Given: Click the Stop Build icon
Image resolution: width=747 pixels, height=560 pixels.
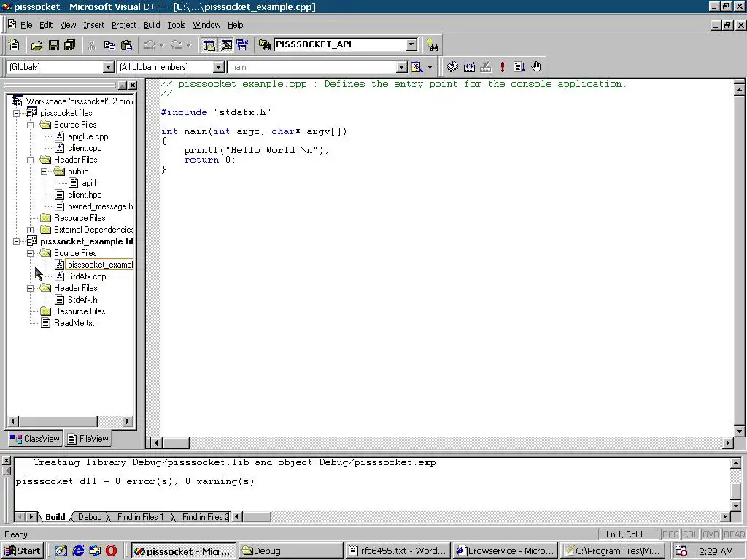Looking at the screenshot, I should point(486,67).
